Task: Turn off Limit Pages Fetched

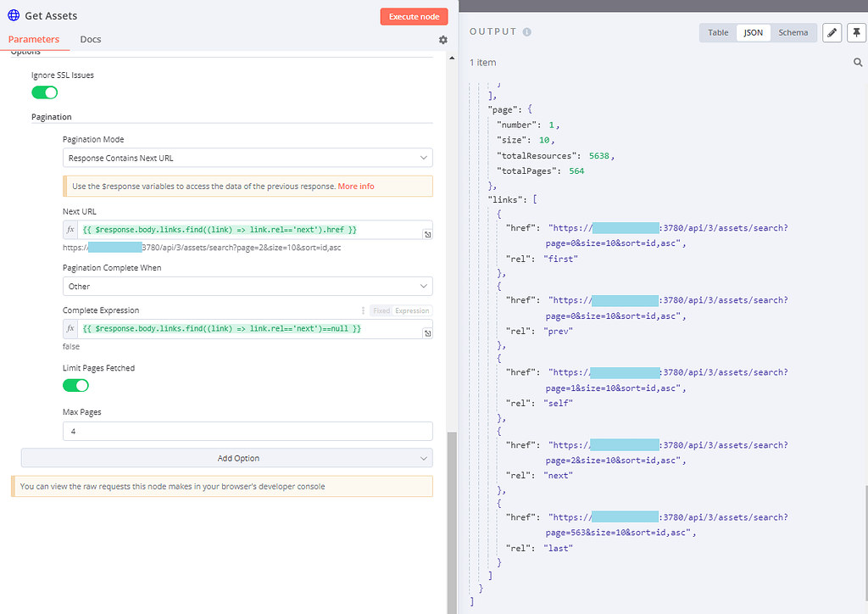Action: pyautogui.click(x=75, y=384)
